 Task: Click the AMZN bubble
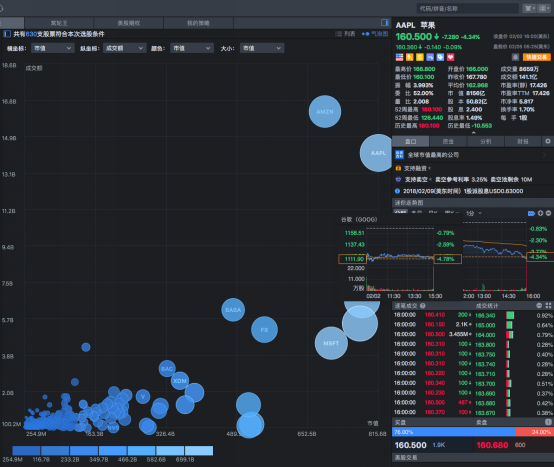(x=325, y=112)
